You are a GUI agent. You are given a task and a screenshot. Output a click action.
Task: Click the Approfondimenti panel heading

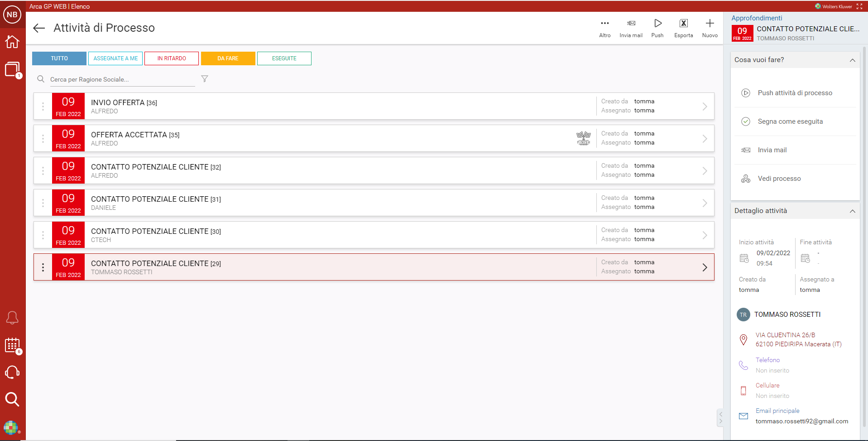(x=757, y=18)
